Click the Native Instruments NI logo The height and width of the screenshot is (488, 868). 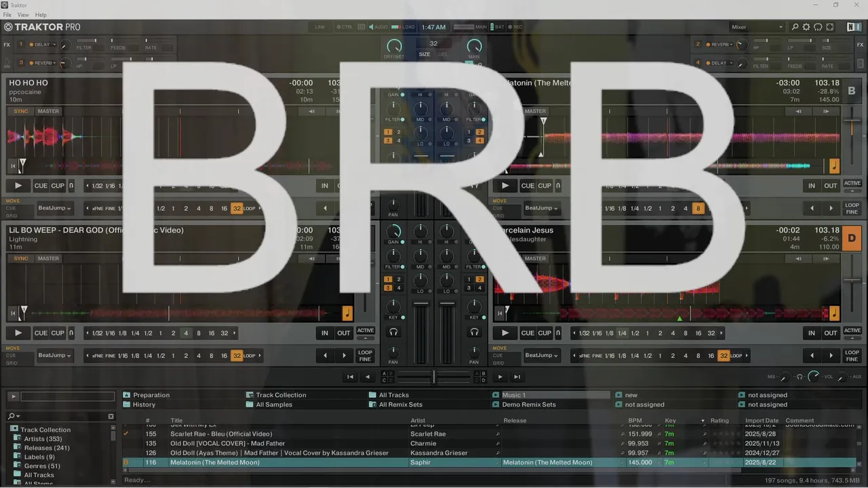[x=854, y=27]
